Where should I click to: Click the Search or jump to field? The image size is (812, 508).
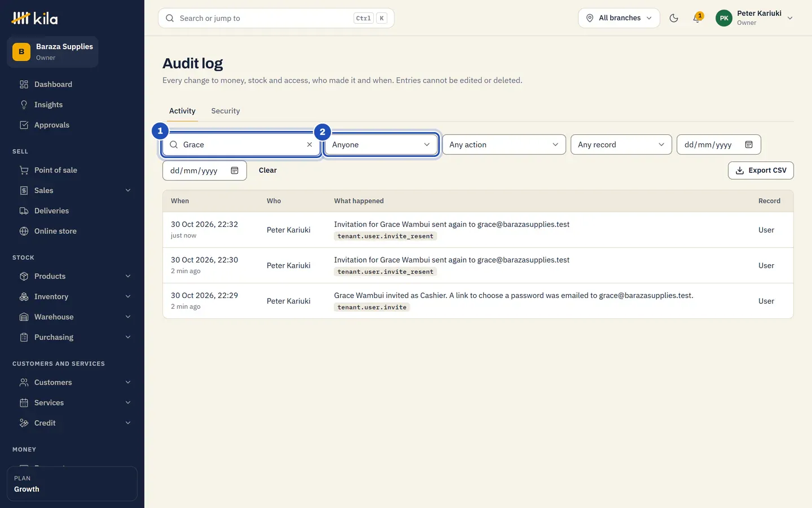tap(276, 18)
